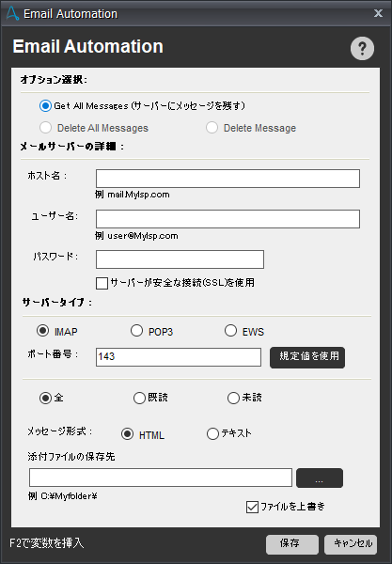Click the 規定値を使用 default value button

click(x=307, y=357)
